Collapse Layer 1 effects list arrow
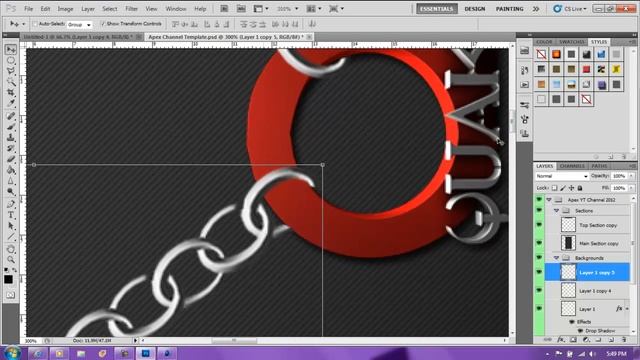Viewport: 640px width, 360px height. (x=627, y=309)
